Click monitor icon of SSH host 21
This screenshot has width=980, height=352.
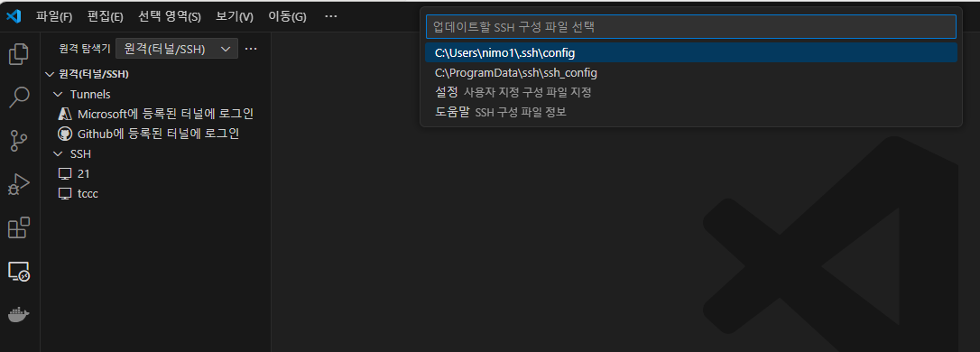tap(65, 174)
